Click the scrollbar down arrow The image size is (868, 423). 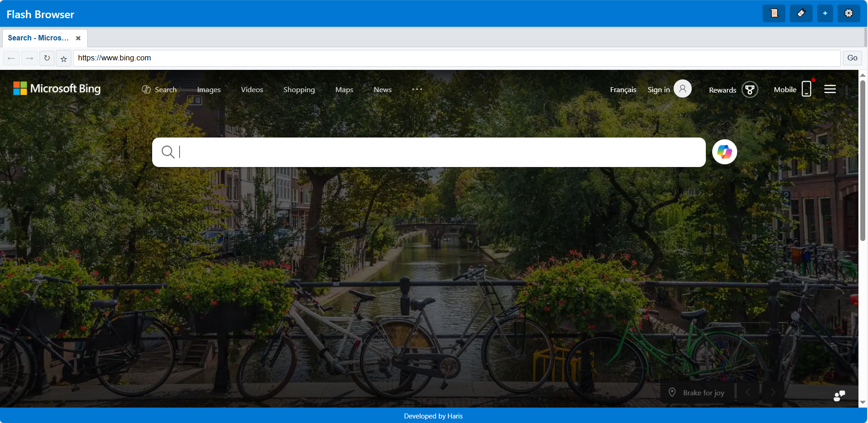[x=863, y=403]
